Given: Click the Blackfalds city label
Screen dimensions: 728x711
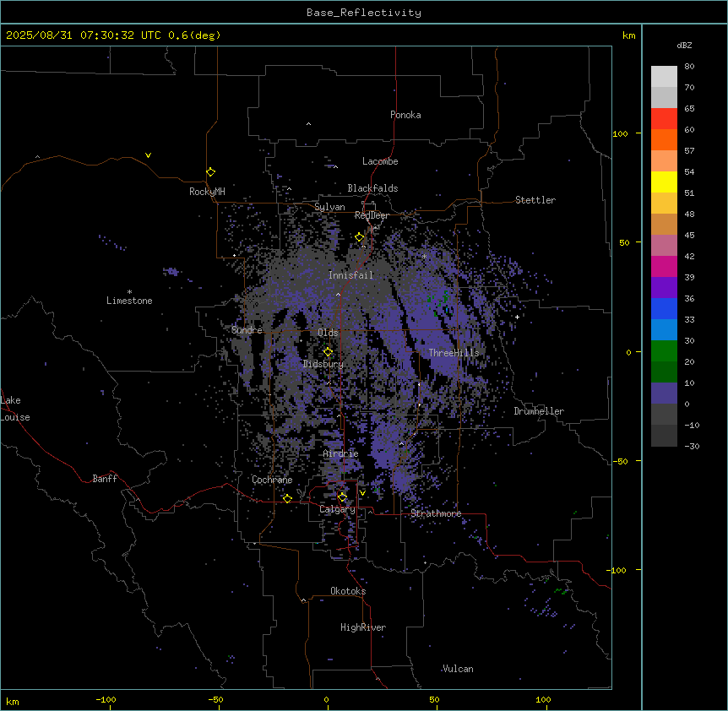Looking at the screenshot, I should (x=372, y=188).
